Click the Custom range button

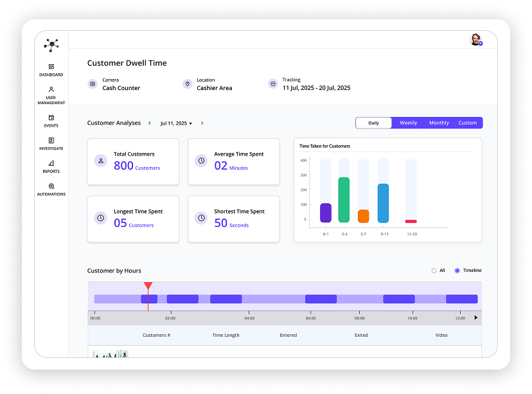pyautogui.click(x=467, y=123)
